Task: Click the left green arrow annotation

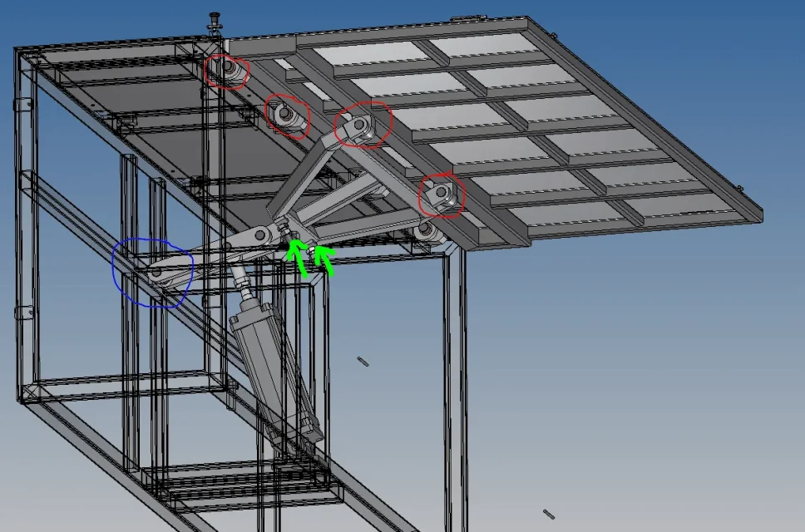Action: 297,257
